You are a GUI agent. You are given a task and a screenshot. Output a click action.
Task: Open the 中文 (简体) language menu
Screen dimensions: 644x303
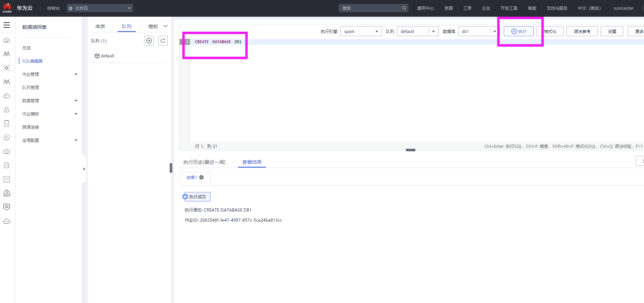coord(589,8)
